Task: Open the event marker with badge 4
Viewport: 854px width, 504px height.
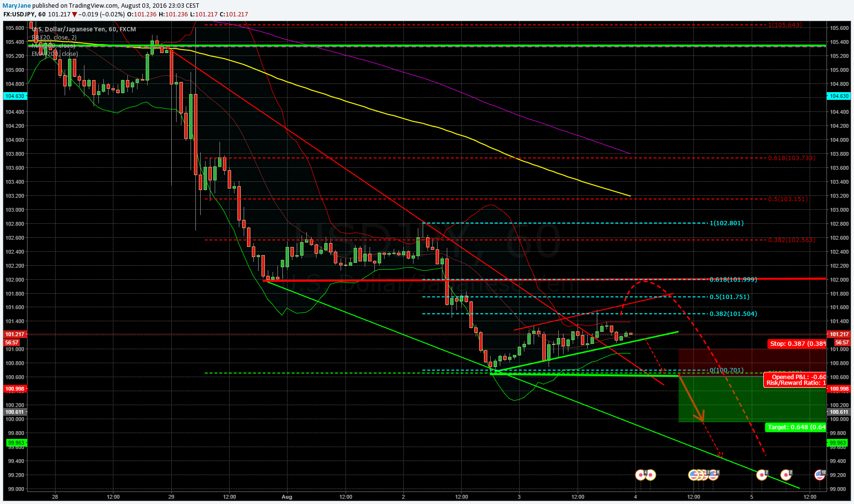Action: 641,475
